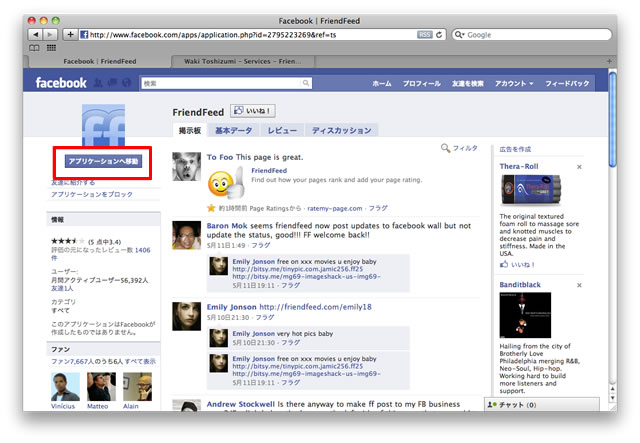
Task: Click Thera-Roll ad image
Action: pos(531,189)
